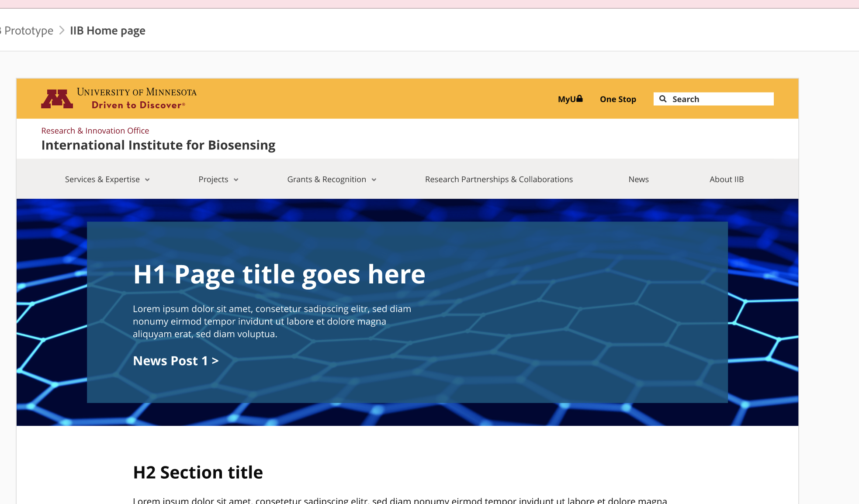Expand Grants & Recognition dropdown chevron
859x504 pixels.
coord(374,180)
